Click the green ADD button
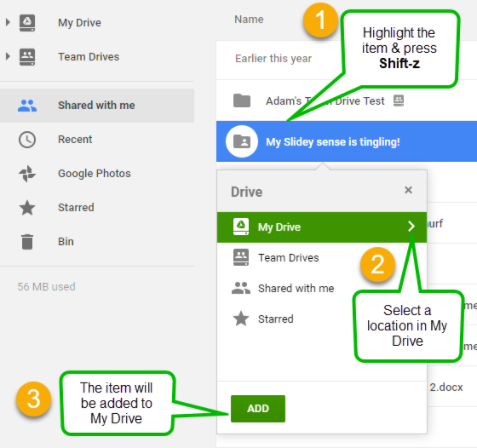The height and width of the screenshot is (448, 477). (258, 408)
